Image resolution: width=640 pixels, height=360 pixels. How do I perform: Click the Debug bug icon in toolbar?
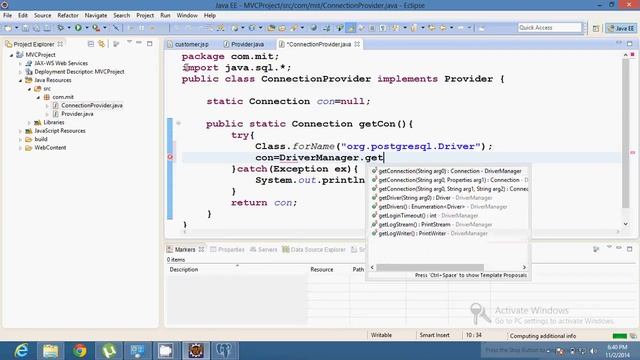60,28
